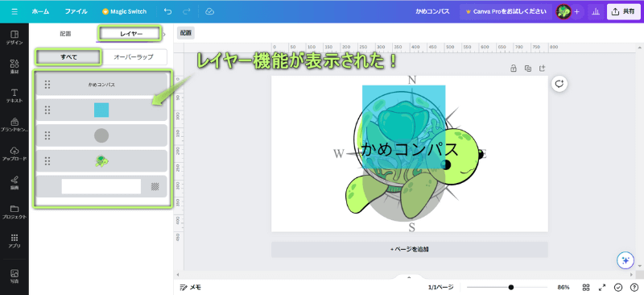Click the comment refresh bubble beside canvas

pyautogui.click(x=559, y=84)
